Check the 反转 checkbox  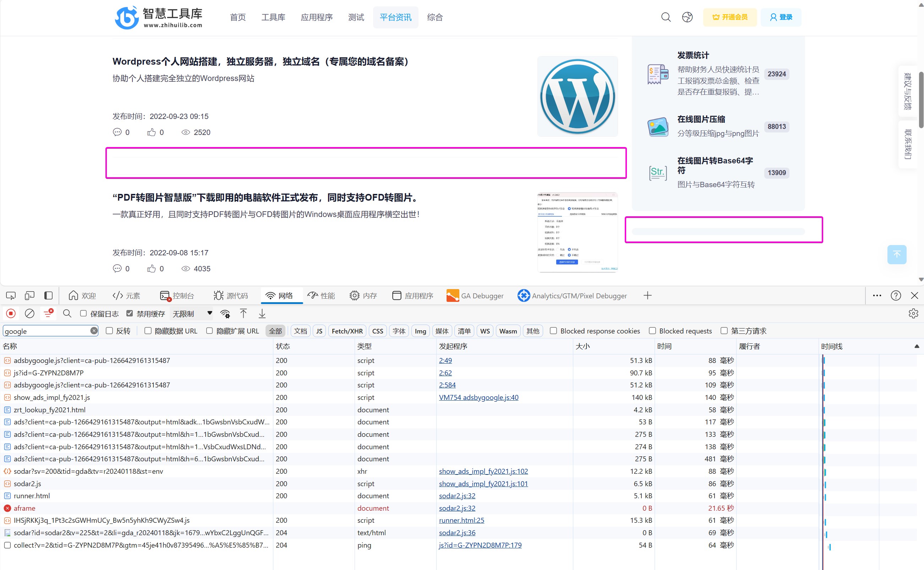click(109, 331)
